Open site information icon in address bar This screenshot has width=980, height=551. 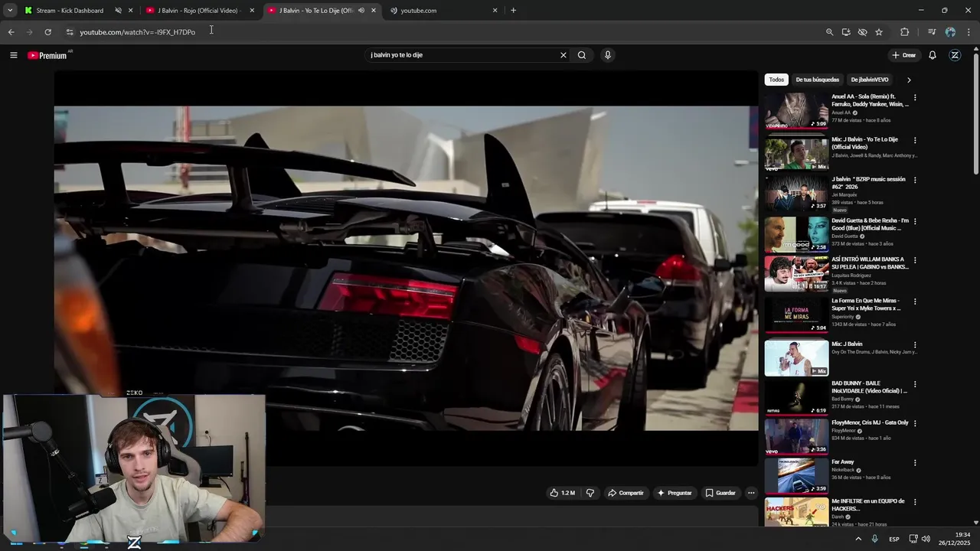pos(69,32)
